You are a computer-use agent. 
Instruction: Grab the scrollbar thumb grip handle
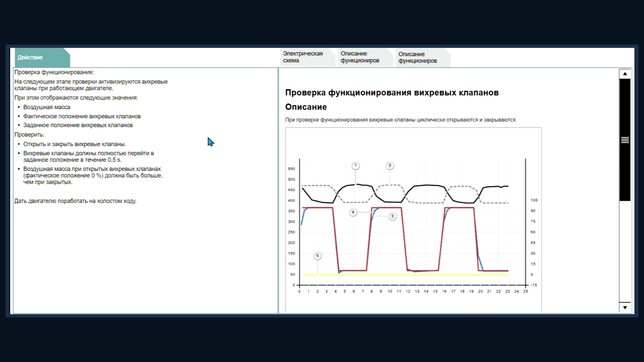pos(625,140)
